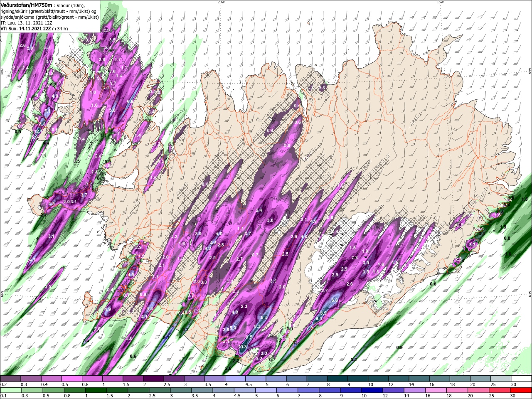This screenshot has height=399, width=532.
Task: Select the dark green 1–1.5 rain legend swatch
Action: click(96, 390)
